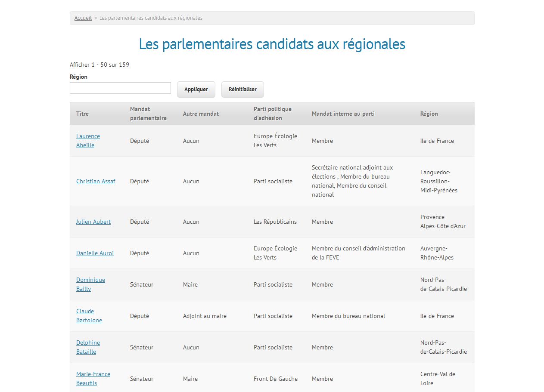Click 'Maire' in Dominique Bailly's row
The image size is (544, 392).
click(190, 284)
